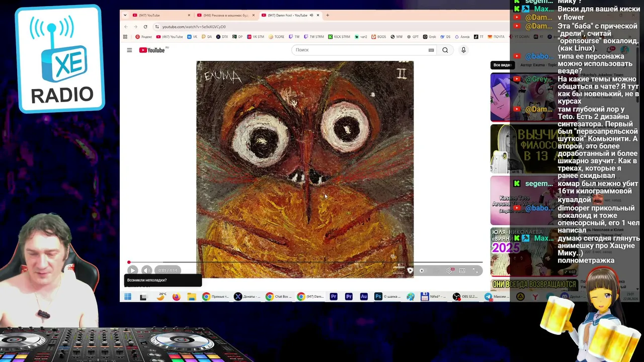This screenshot has width=644, height=362.
Task: Open File Explorer from the taskbar
Action: [x=192, y=297]
